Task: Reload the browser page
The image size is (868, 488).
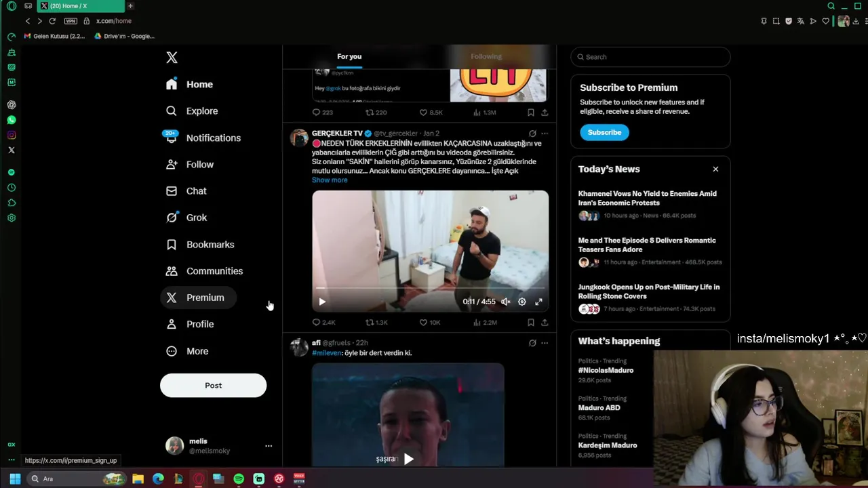Action: pyautogui.click(x=52, y=21)
